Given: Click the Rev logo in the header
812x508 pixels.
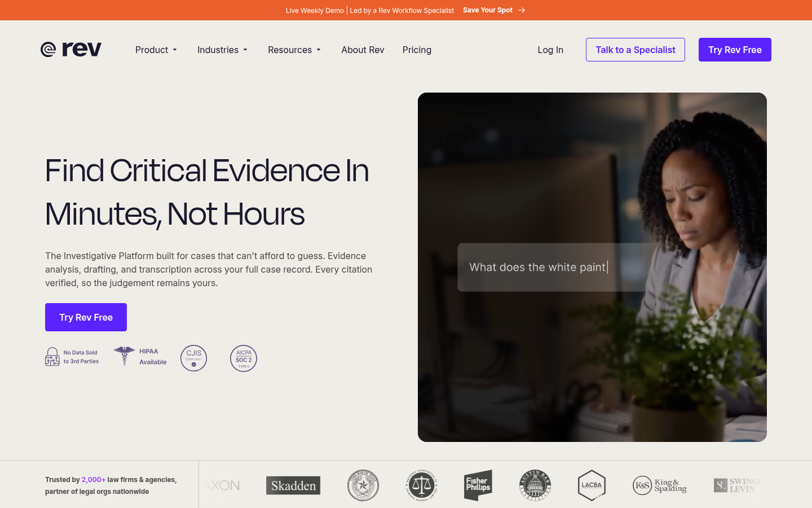Looking at the screenshot, I should (71, 50).
